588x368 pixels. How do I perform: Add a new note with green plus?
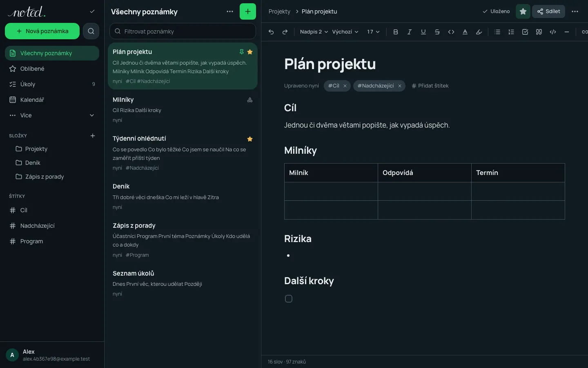coord(248,11)
